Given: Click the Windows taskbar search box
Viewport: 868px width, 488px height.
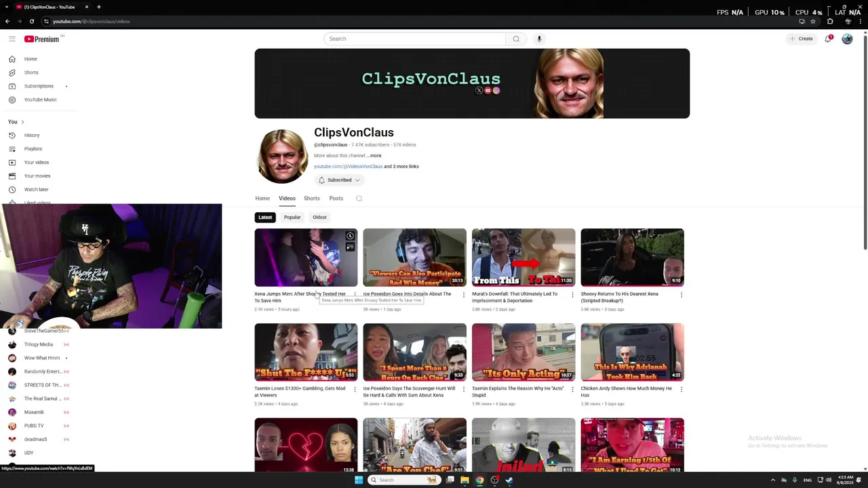Looking at the screenshot, I should pyautogui.click(x=403, y=480).
